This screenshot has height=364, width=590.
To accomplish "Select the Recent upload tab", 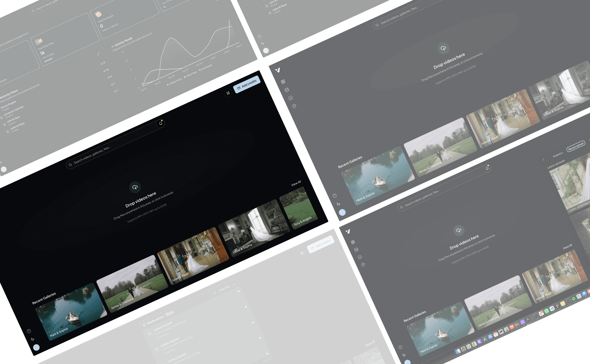I will (x=576, y=146).
